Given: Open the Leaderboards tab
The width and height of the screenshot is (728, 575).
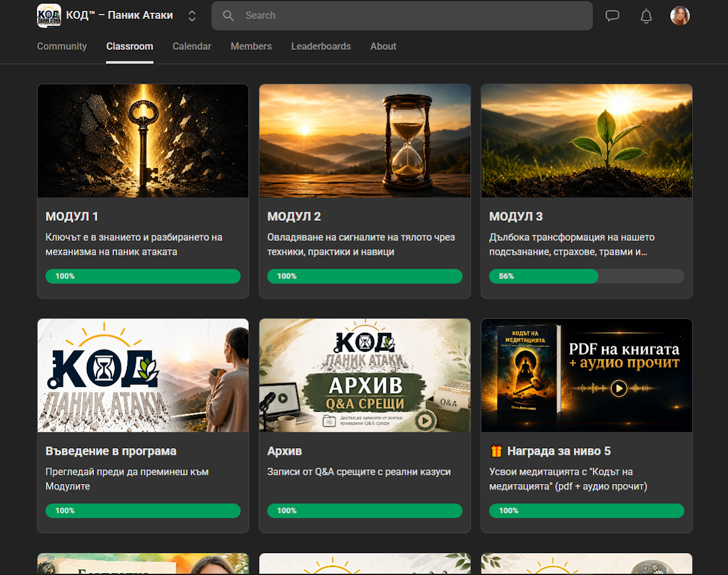Looking at the screenshot, I should click(321, 46).
